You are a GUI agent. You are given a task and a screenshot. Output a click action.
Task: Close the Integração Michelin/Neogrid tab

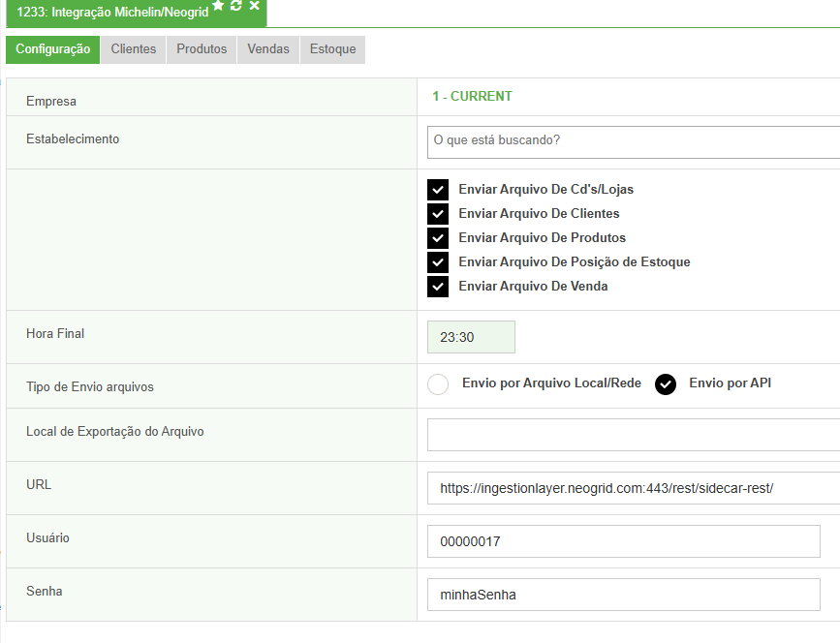pos(255,6)
